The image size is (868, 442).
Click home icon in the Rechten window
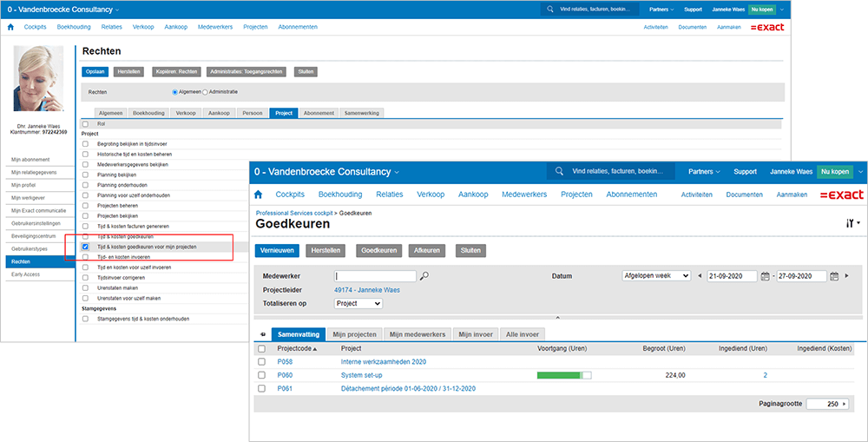click(x=10, y=27)
